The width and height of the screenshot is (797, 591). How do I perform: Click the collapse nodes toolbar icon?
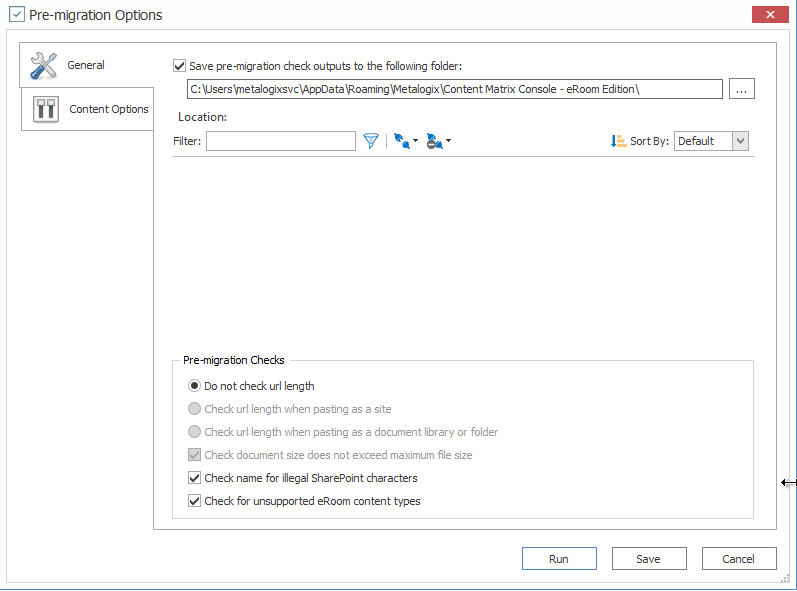pyautogui.click(x=434, y=141)
